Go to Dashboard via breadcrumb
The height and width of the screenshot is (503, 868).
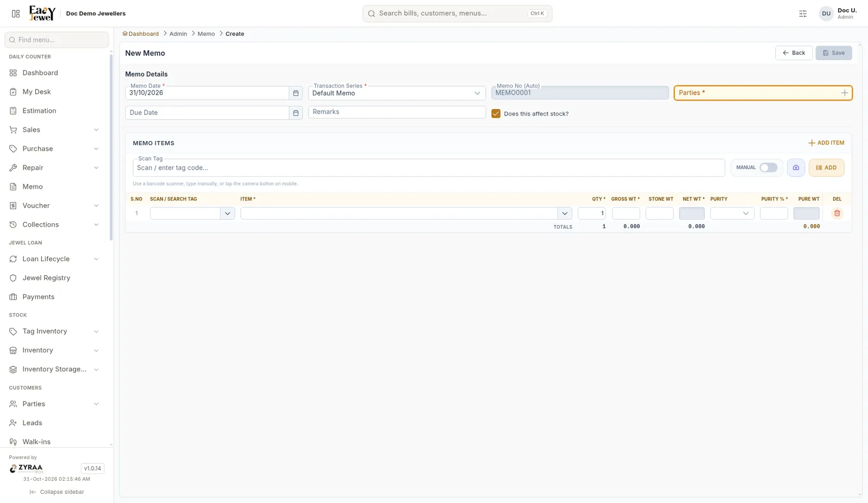[x=141, y=34]
